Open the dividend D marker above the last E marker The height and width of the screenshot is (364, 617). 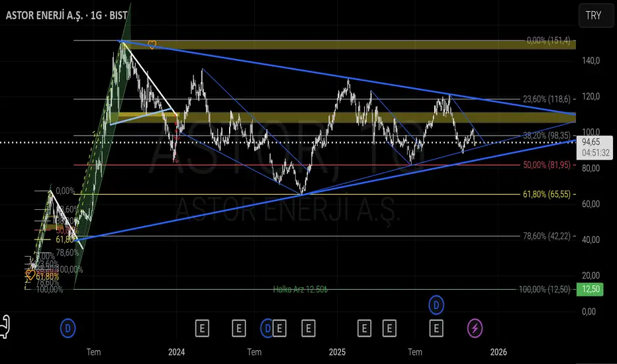436,305
